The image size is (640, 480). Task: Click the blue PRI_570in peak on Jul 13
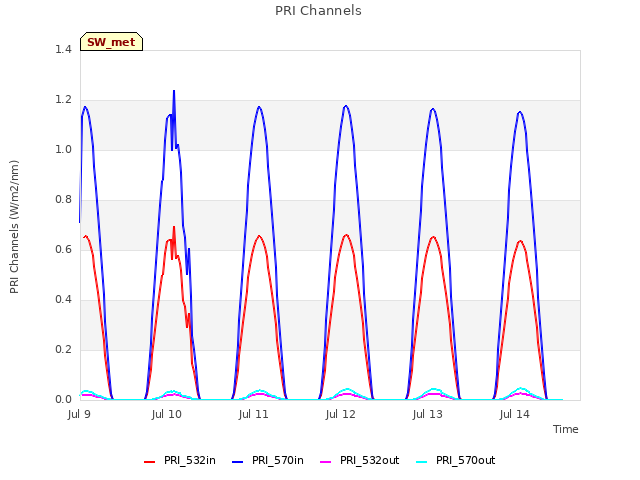point(433,109)
